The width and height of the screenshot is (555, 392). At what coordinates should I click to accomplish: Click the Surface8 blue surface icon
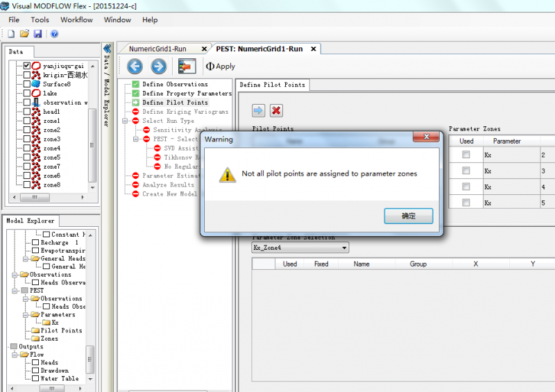[36, 84]
